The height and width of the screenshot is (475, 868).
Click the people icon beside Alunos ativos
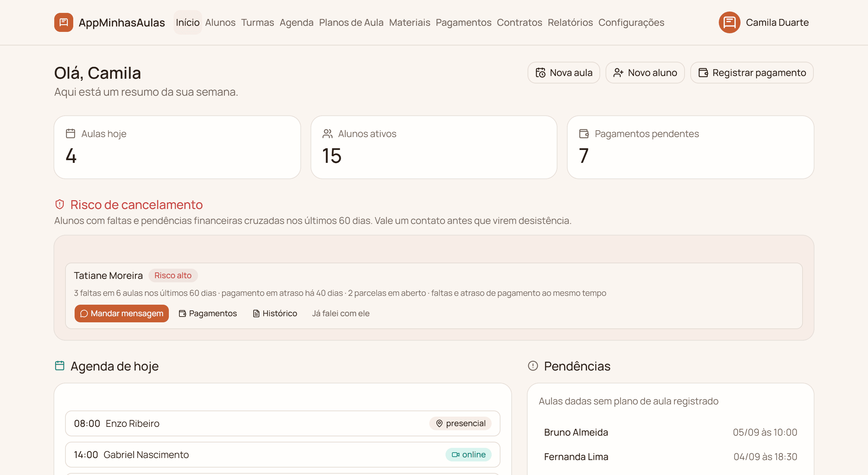[327, 134]
